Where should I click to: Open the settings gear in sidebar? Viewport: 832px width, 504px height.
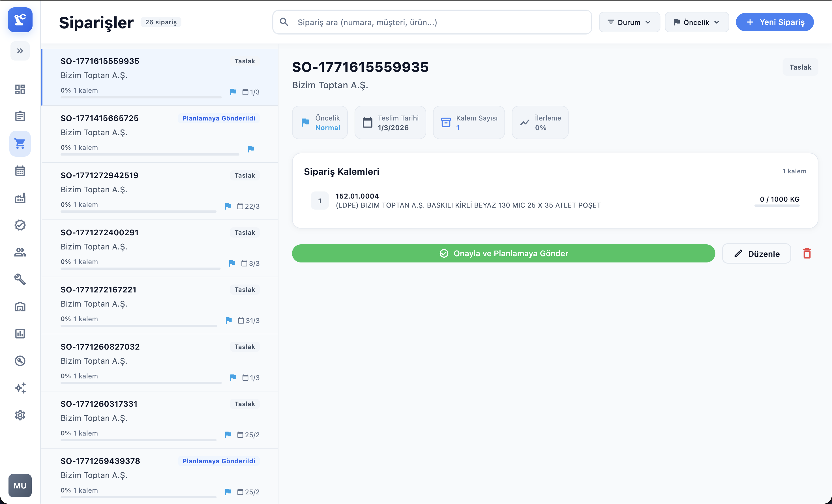click(20, 415)
